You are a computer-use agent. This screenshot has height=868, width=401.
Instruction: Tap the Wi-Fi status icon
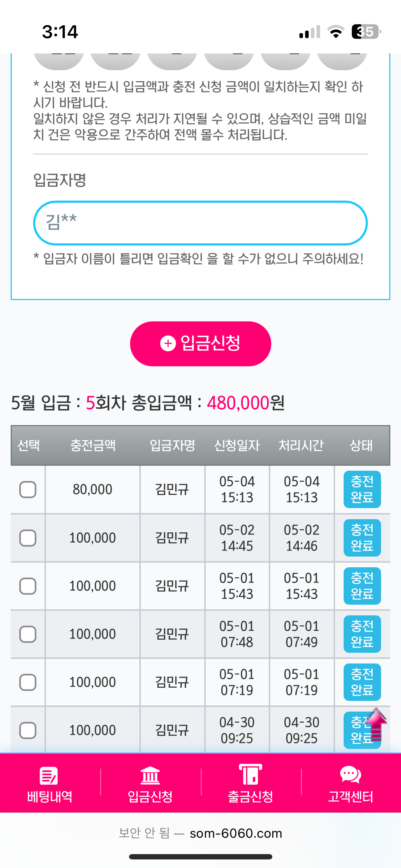click(x=335, y=32)
